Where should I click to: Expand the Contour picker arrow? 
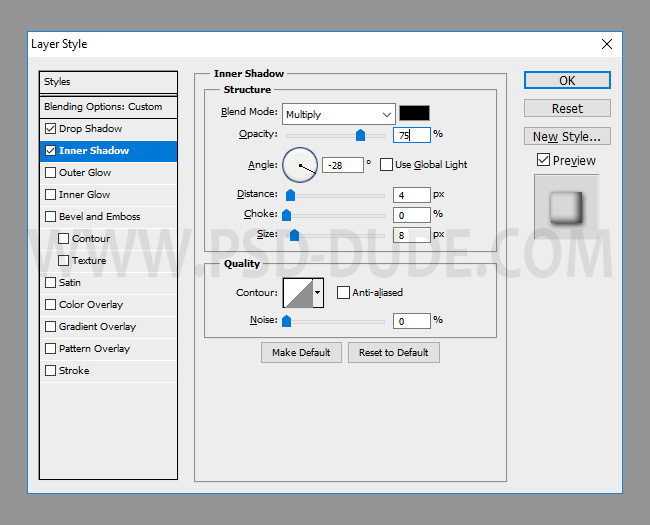(318, 292)
